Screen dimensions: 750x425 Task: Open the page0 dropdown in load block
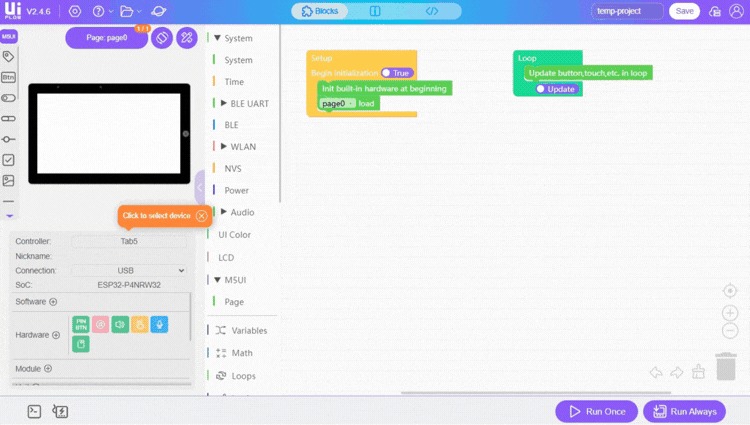337,103
